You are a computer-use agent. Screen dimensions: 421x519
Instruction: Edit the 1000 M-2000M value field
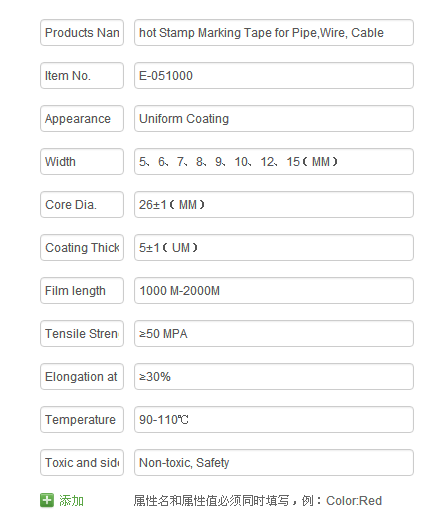(274, 291)
